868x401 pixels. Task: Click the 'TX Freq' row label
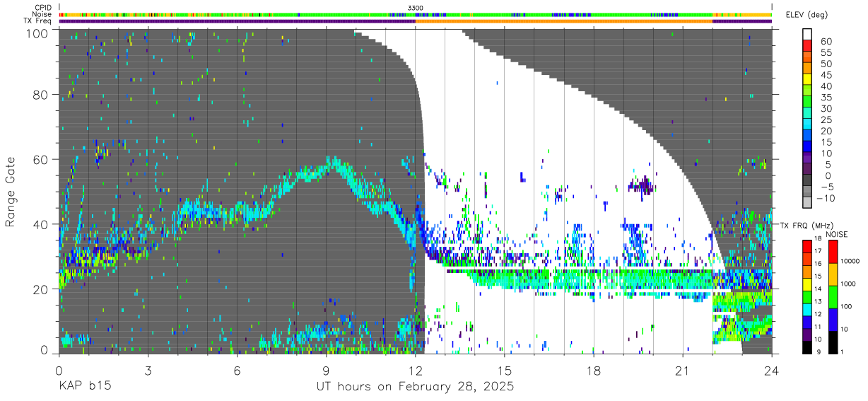[x=38, y=21]
